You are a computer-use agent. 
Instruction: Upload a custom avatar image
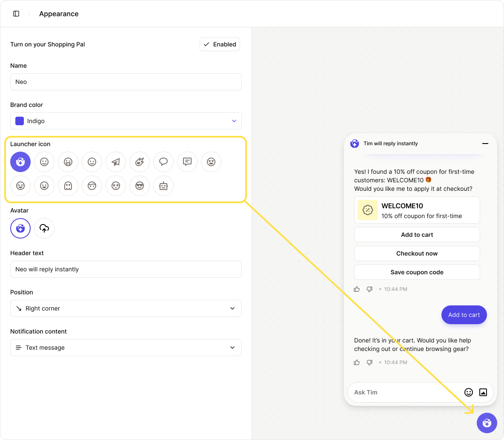44,228
